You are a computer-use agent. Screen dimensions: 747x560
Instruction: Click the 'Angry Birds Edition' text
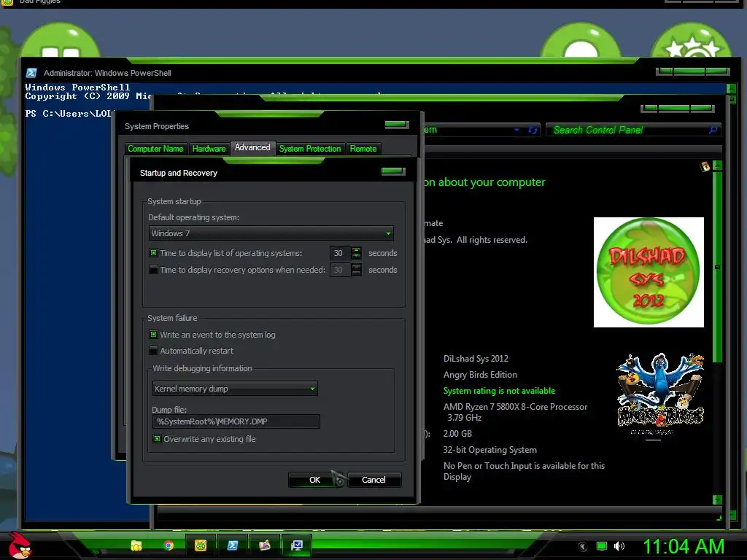(480, 375)
